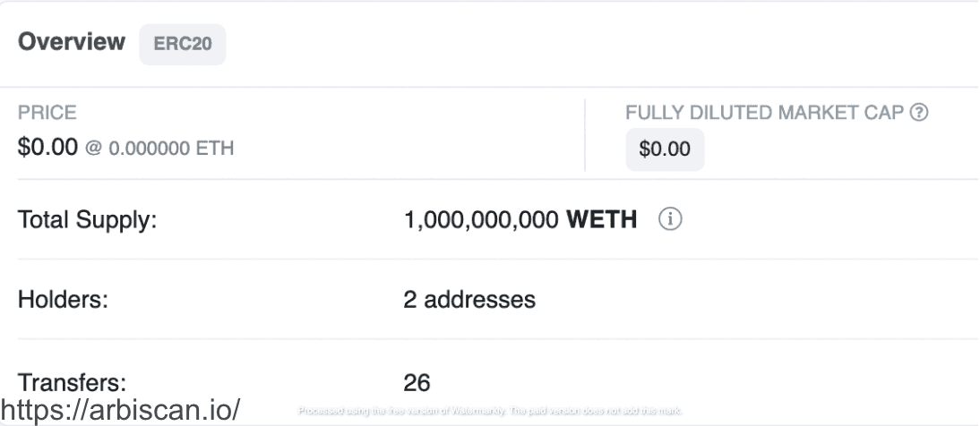Image resolution: width=980 pixels, height=426 pixels.
Task: Open the https://arbiscan.io/ URL text
Action: click(123, 412)
